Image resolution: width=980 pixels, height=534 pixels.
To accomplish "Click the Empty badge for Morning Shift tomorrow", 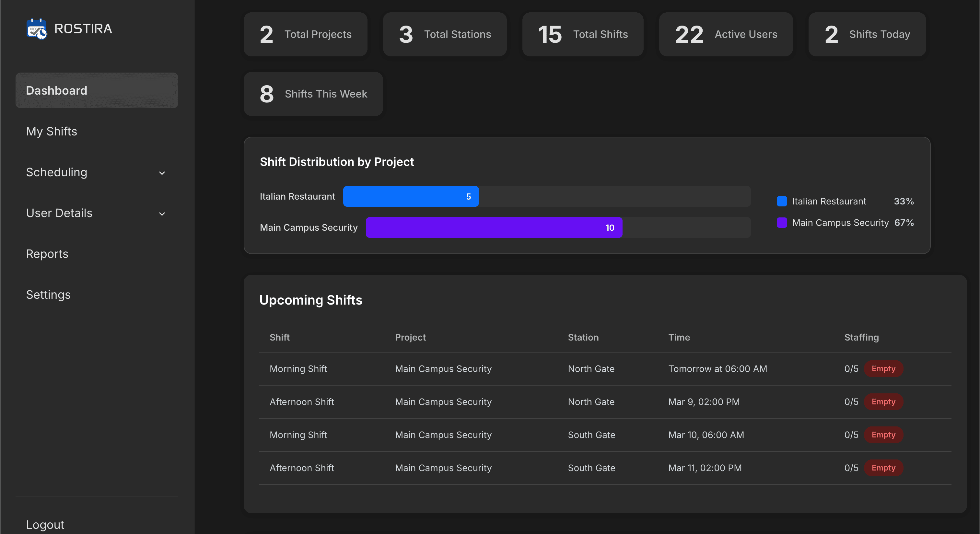I will click(x=883, y=368).
